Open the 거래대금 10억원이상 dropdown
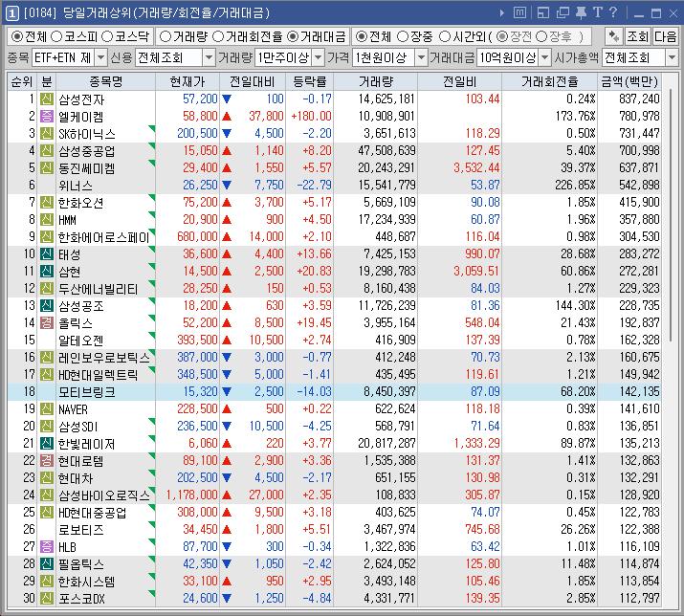This screenshot has height=616, width=684. (545, 57)
